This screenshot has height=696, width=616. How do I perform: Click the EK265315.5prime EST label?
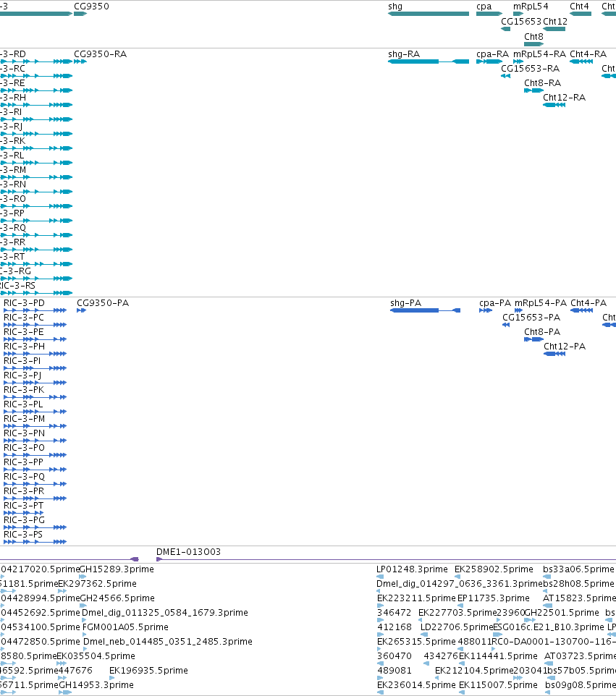tap(417, 642)
